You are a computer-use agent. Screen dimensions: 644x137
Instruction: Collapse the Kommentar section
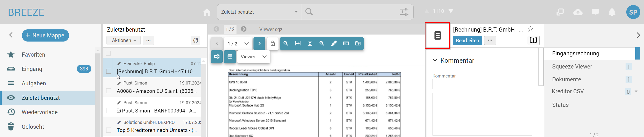(x=435, y=60)
